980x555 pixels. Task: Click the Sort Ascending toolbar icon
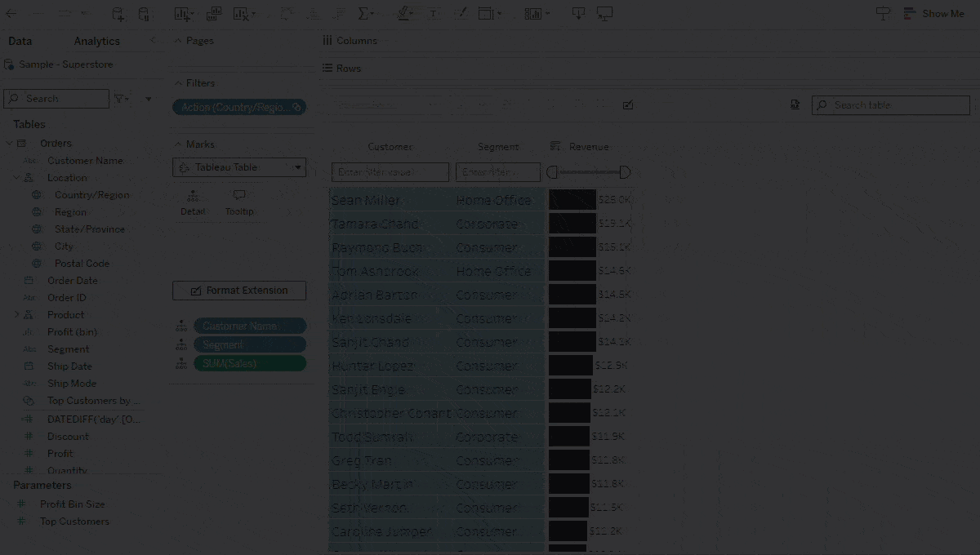click(311, 13)
